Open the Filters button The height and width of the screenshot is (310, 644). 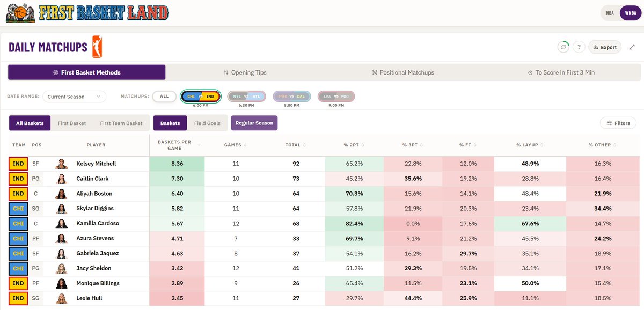(x=618, y=123)
